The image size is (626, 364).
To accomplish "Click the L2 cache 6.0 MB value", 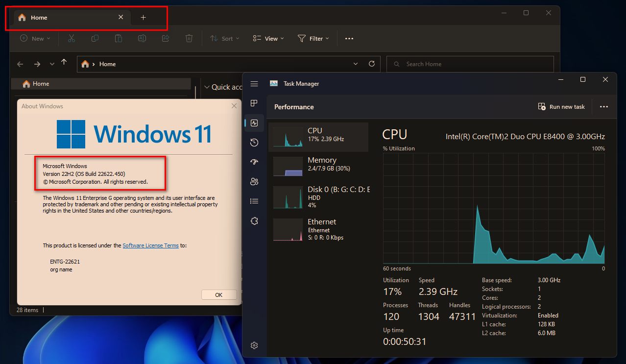I will [546, 333].
